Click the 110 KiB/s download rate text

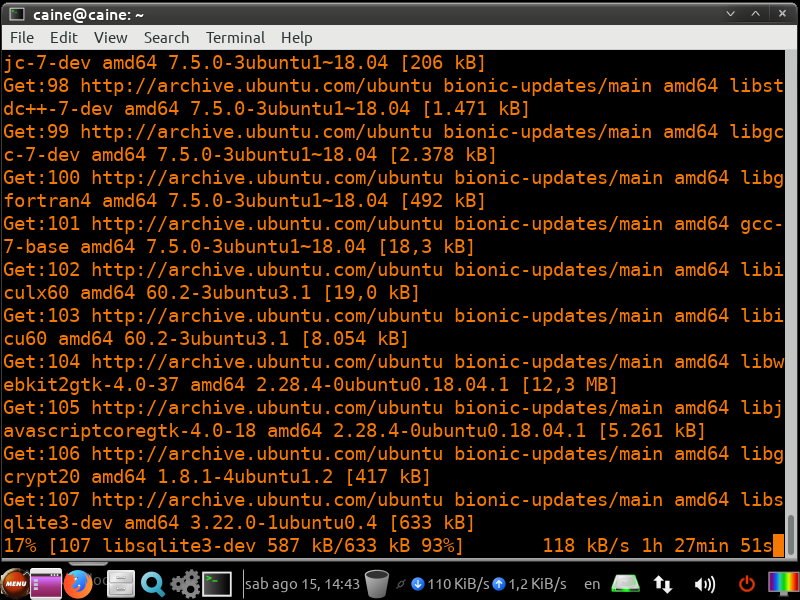(x=458, y=584)
